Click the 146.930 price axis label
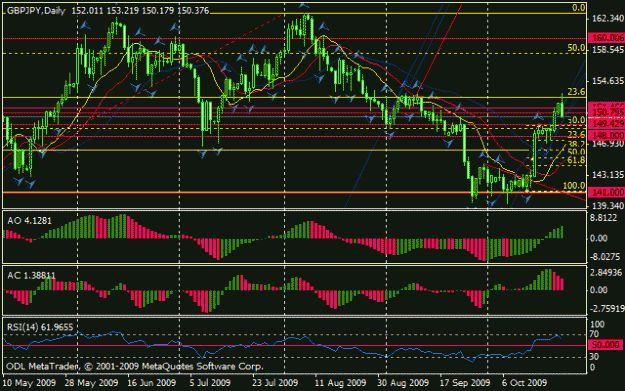The image size is (625, 391). point(608,144)
